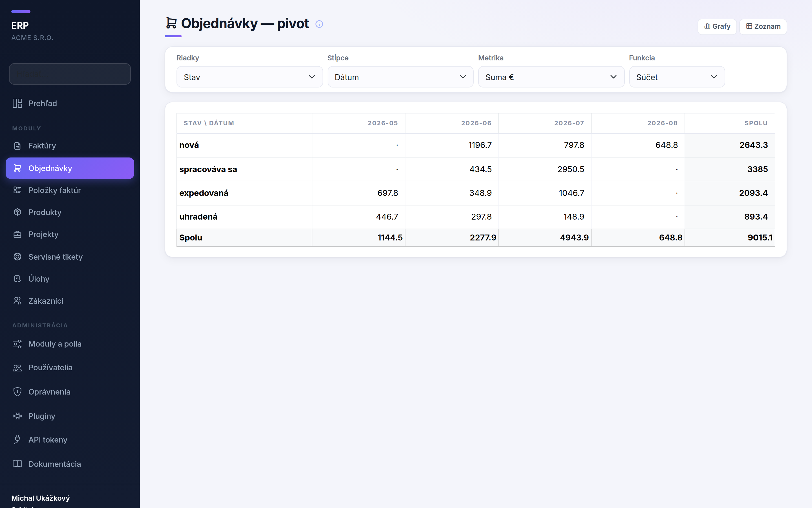Click the Úlohy checklist icon
812x508 pixels.
tap(17, 279)
